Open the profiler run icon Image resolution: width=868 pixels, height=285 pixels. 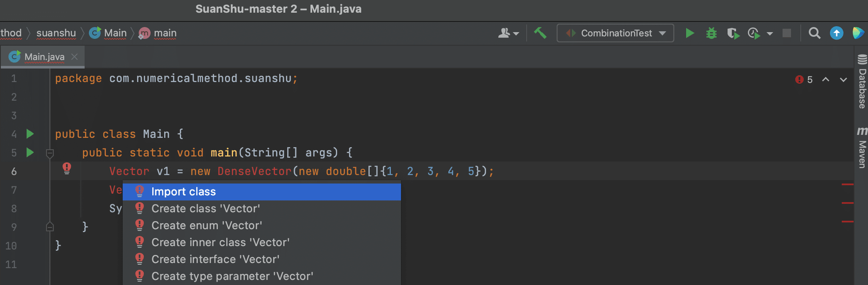coord(754,33)
